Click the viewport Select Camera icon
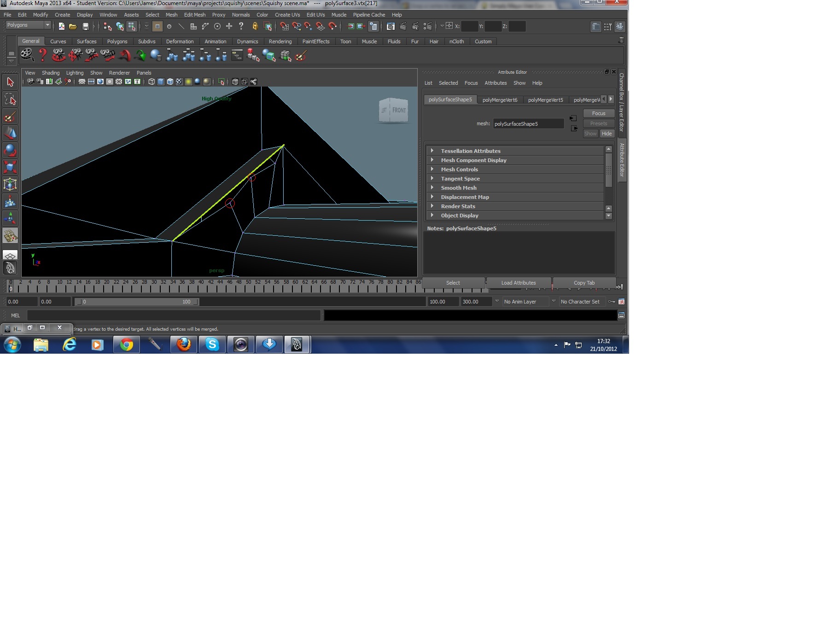Screen dimensions: 840x630 (30, 82)
